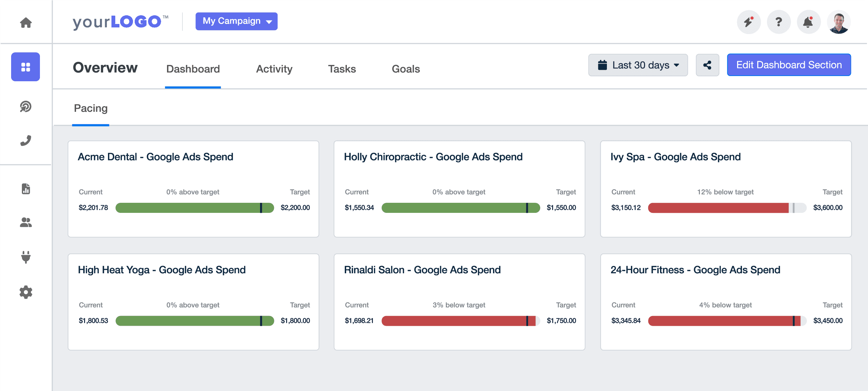This screenshot has width=868, height=391.
Task: Open the help question mark icon
Action: pos(778,22)
